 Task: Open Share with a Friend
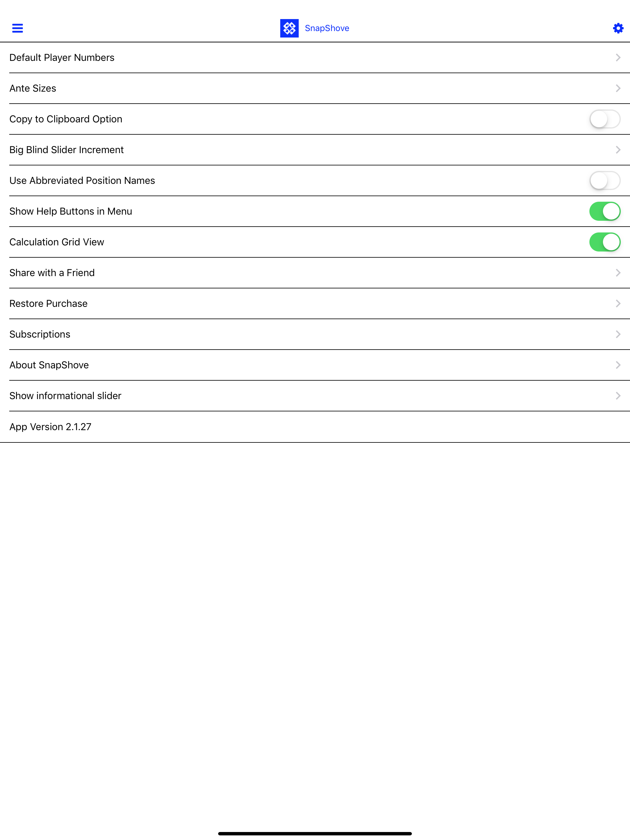tap(315, 273)
